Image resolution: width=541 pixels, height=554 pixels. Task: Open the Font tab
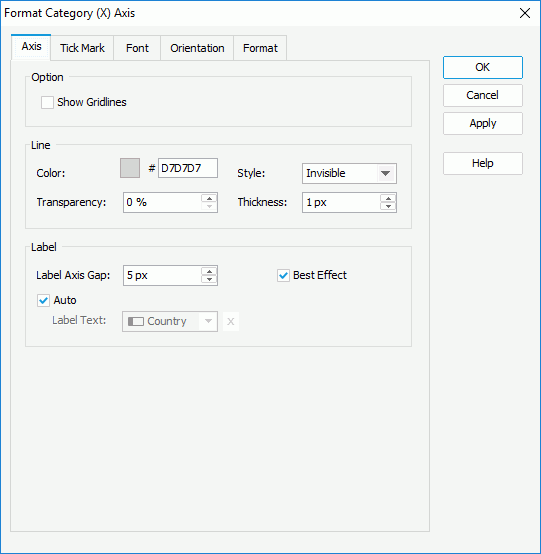[x=137, y=48]
